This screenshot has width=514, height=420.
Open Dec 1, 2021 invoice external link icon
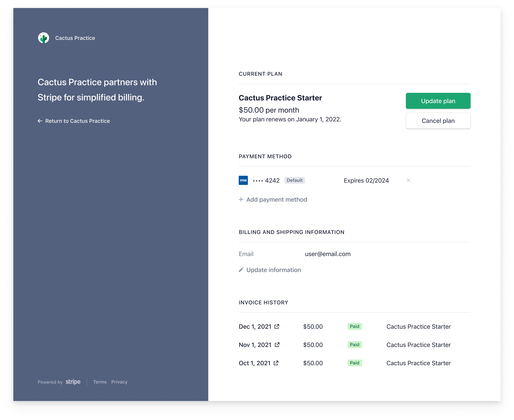tap(277, 326)
